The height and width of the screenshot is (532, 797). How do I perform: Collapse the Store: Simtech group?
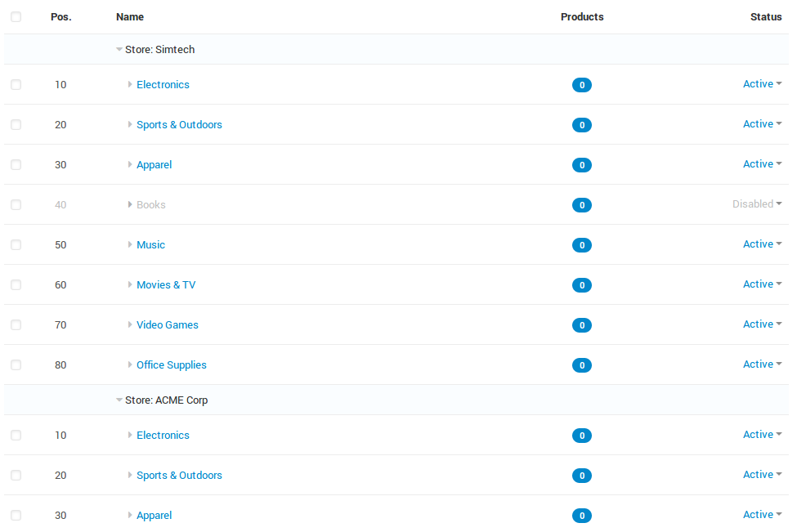(x=119, y=49)
